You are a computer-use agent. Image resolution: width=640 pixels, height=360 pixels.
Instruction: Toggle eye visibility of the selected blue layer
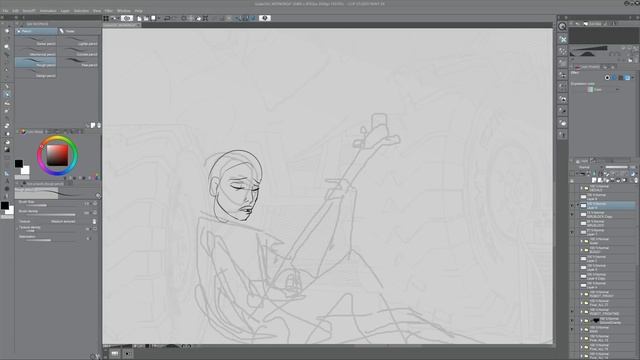(x=572, y=205)
